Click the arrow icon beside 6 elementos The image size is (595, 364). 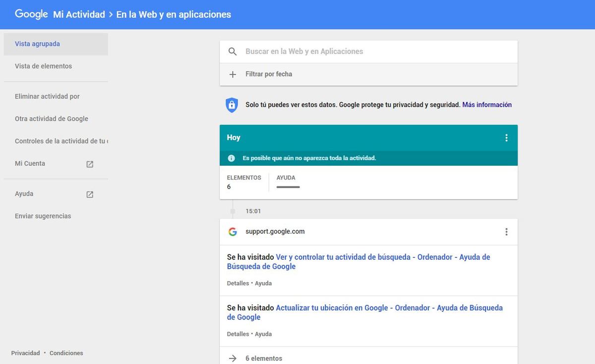[233, 358]
